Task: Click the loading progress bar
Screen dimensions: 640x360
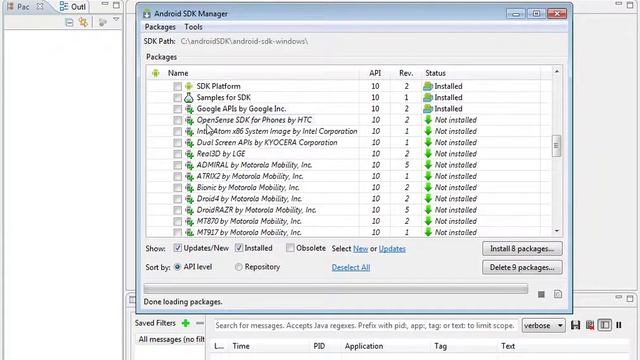Action: tap(336, 289)
